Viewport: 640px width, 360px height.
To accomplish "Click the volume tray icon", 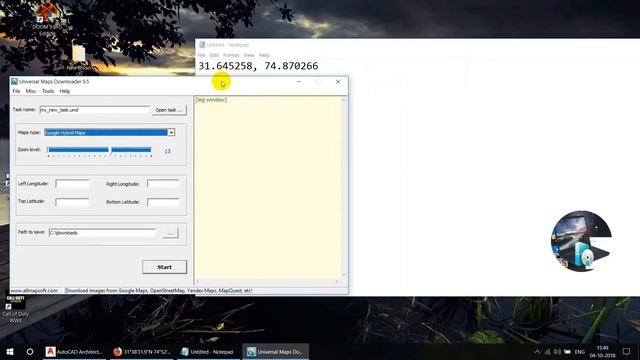I will (557, 352).
